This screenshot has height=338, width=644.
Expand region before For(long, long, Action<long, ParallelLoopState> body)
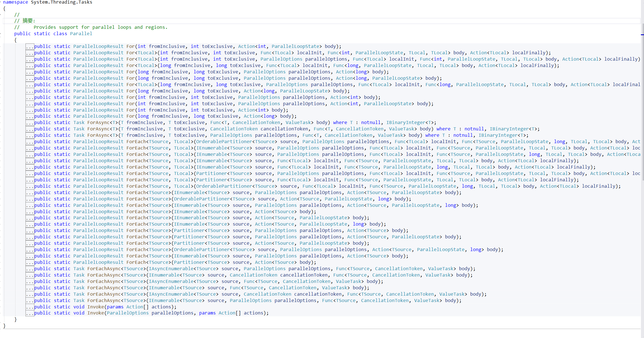pyautogui.click(x=30, y=91)
